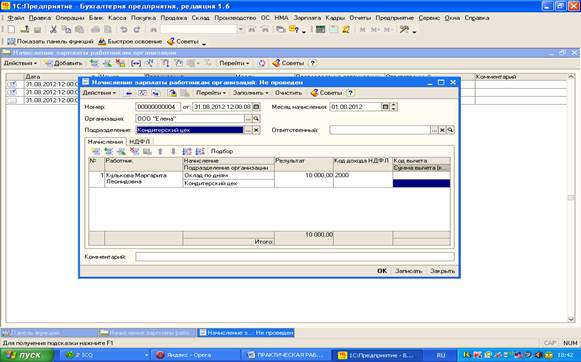
Task: Click Закрыть button
Action: 442,271
